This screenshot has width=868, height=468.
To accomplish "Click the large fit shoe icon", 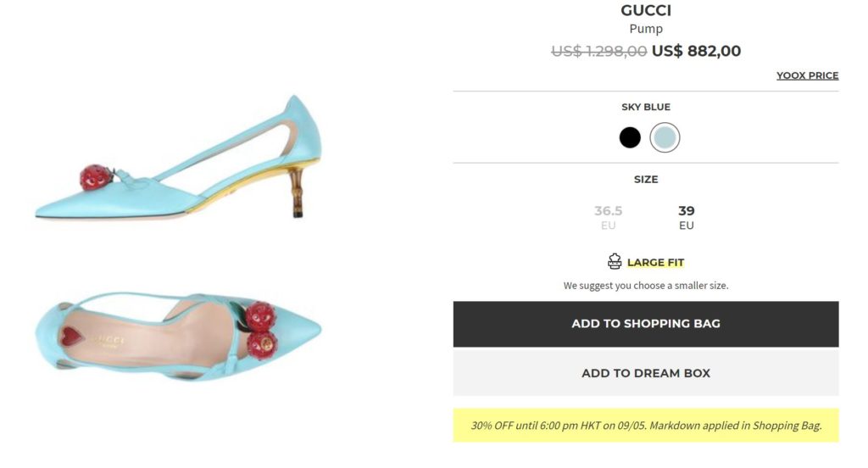I will (615, 262).
